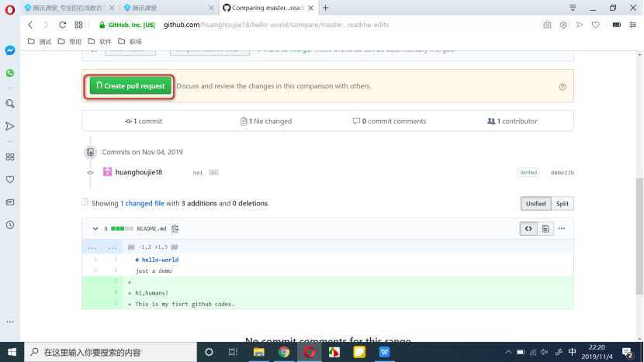The image size is (644, 362).
Task: Open the 1 contributor tab
Action: 512,121
